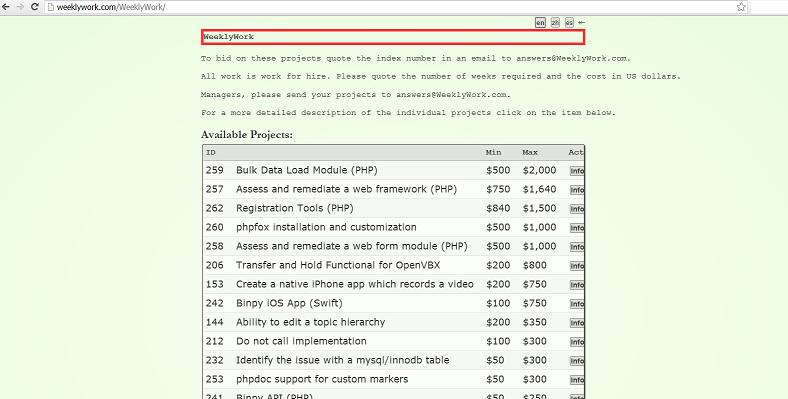Switch language to 'en'
Viewport: 788px width, 399px height.
click(x=540, y=23)
